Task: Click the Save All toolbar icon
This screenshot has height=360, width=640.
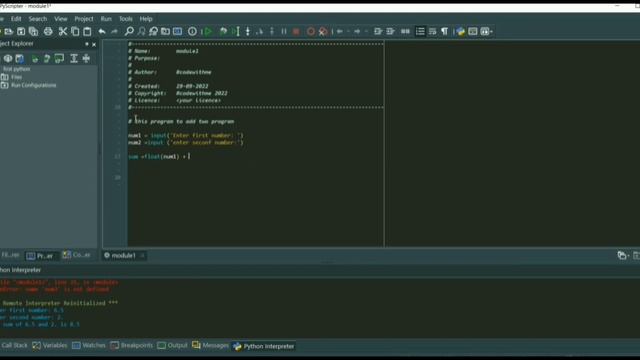Action: pos(33,31)
